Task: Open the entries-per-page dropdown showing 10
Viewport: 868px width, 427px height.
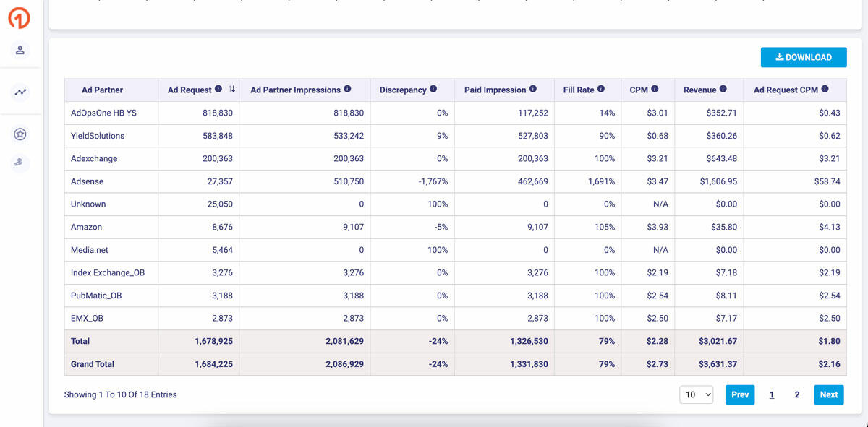Action: tap(697, 394)
